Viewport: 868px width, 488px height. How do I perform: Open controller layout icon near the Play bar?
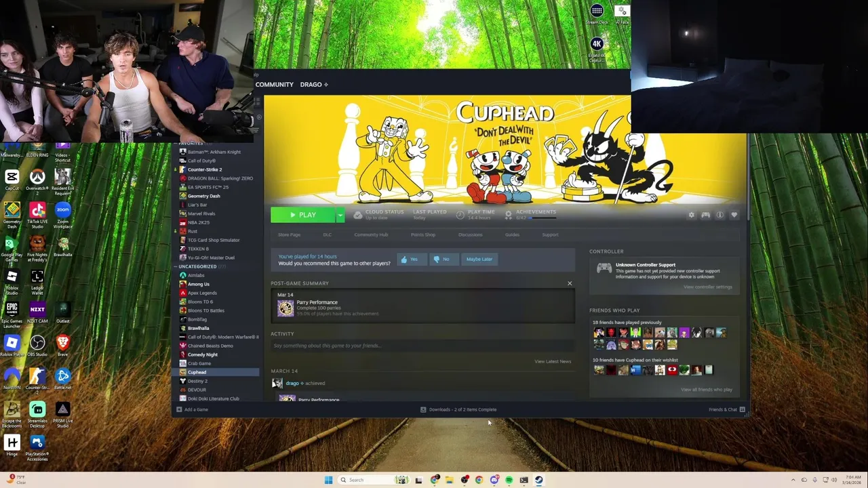[x=705, y=215]
